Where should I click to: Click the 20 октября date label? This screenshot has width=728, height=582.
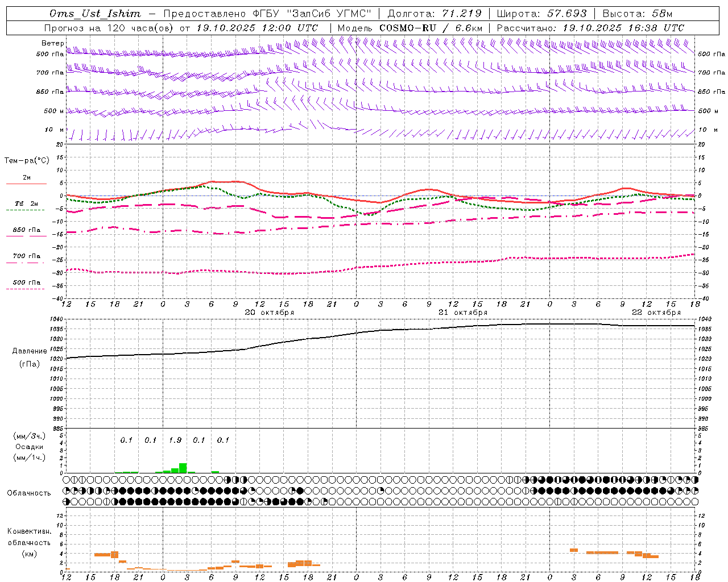(x=270, y=312)
